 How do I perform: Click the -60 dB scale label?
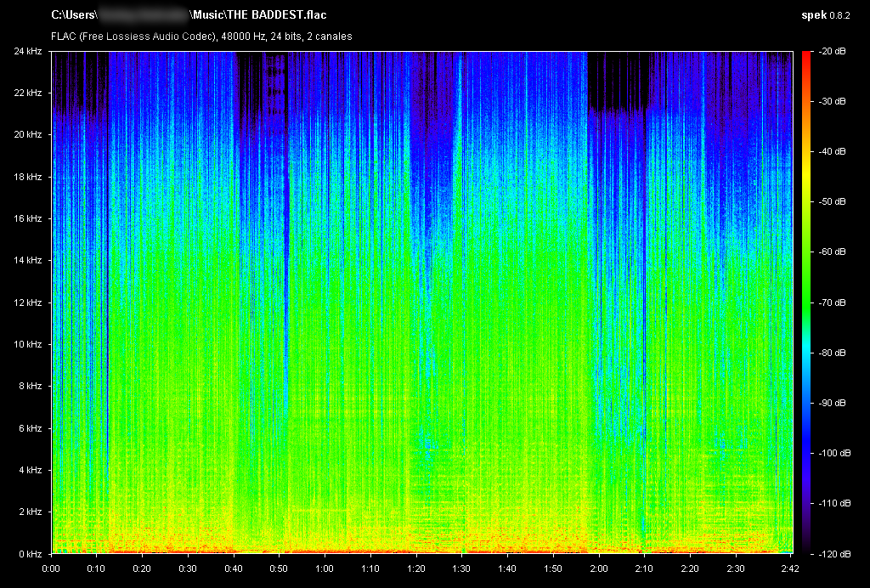pos(833,252)
